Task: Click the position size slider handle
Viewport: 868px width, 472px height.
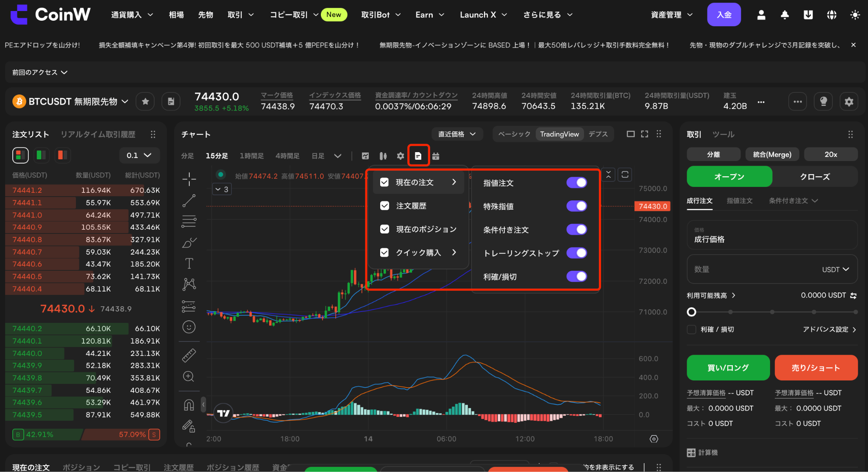Action: coord(691,312)
